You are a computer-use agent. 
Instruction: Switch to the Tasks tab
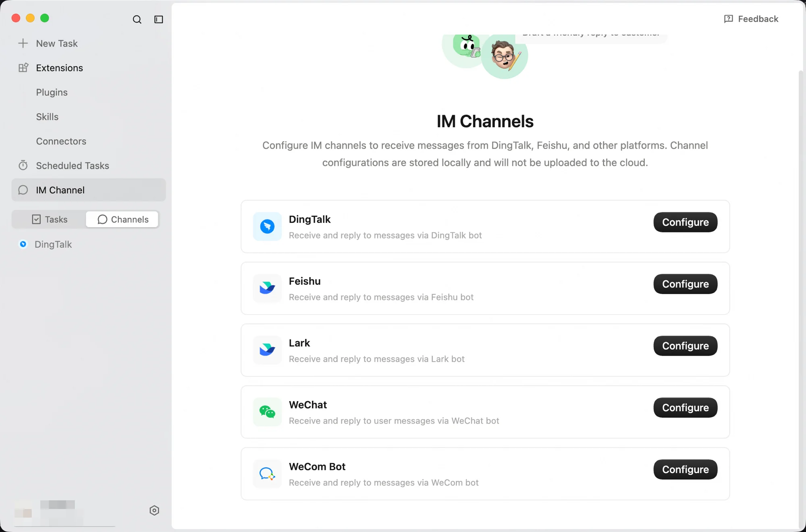50,219
